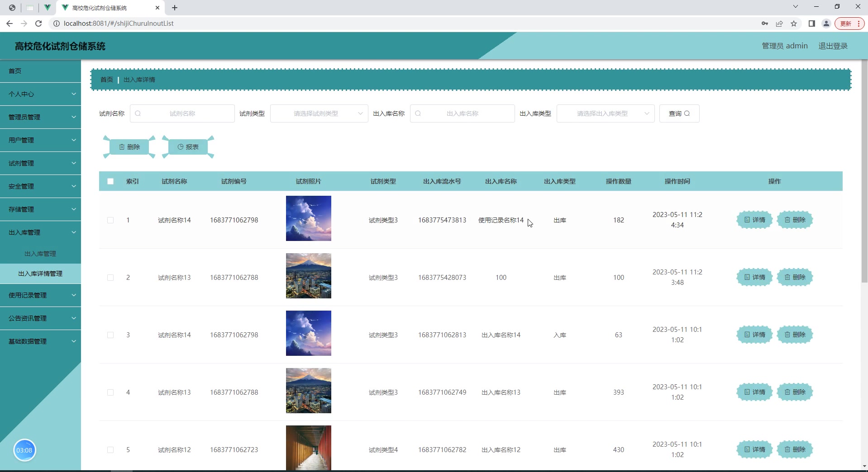Open the browser share icon

(779, 24)
